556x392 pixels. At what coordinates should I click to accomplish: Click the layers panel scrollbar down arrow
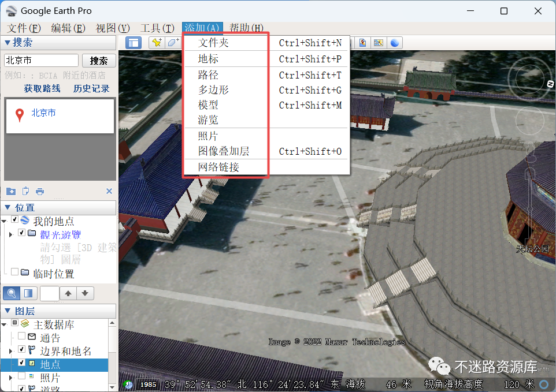(112, 387)
